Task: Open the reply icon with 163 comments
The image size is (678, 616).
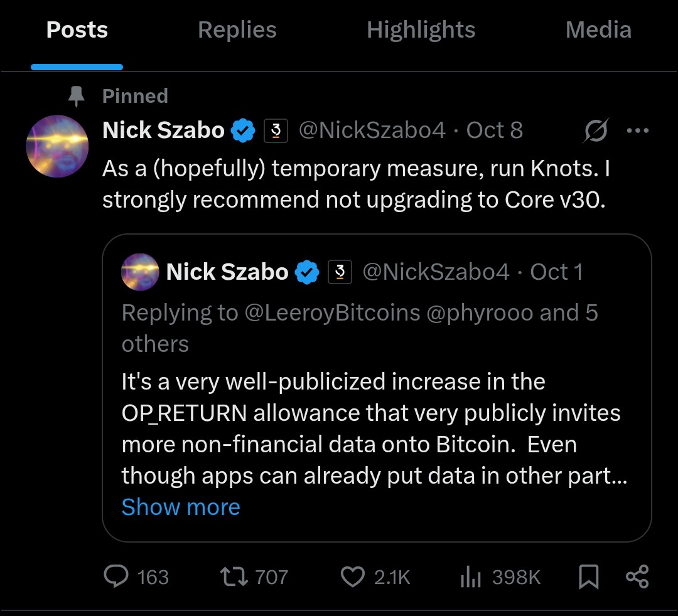Action: click(x=117, y=576)
